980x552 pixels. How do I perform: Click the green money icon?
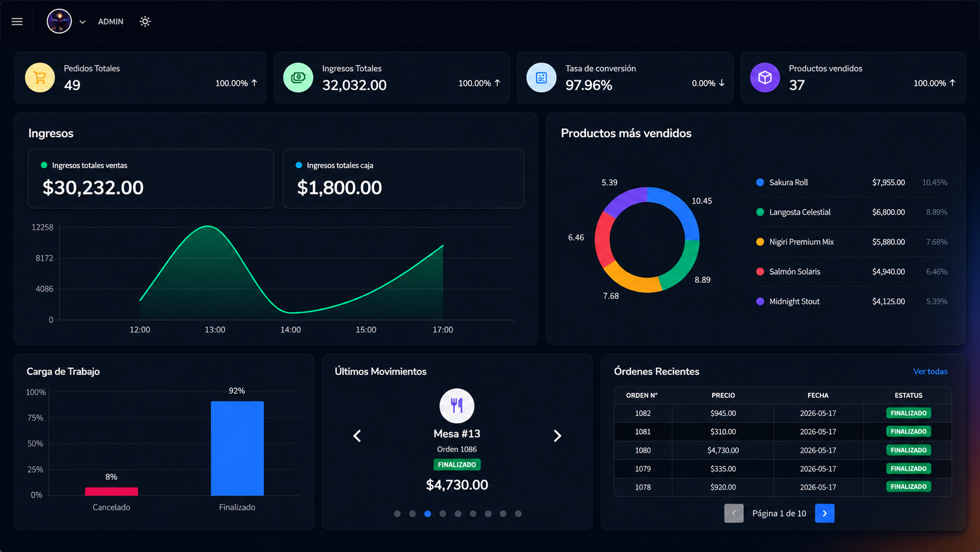pos(298,77)
